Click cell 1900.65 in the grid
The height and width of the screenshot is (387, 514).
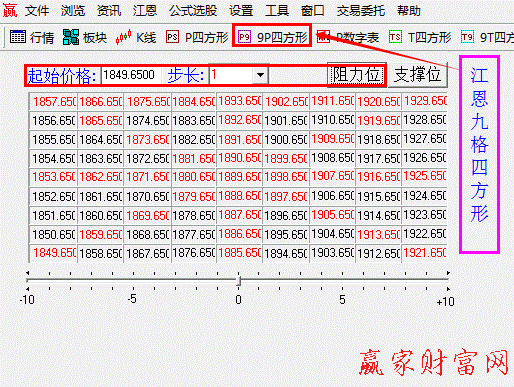pyautogui.click(x=286, y=140)
